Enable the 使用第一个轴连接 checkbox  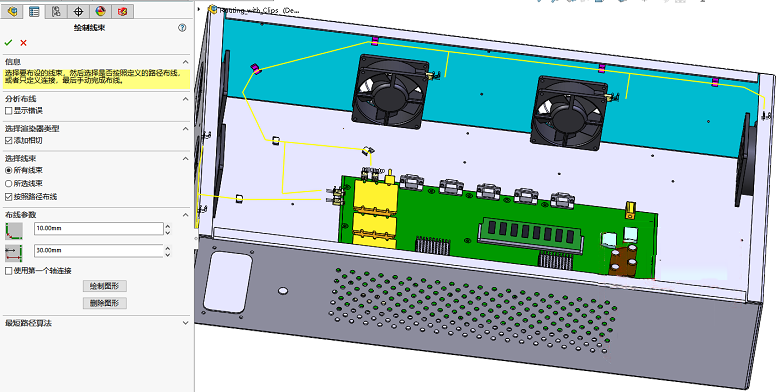8,271
